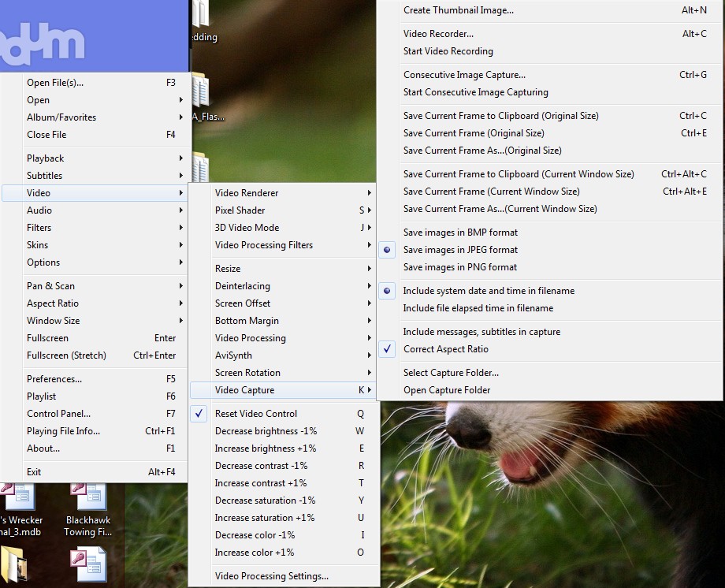Open the Wrecker .mdb database desktop icon
The width and height of the screenshot is (725, 588).
[x=20, y=509]
